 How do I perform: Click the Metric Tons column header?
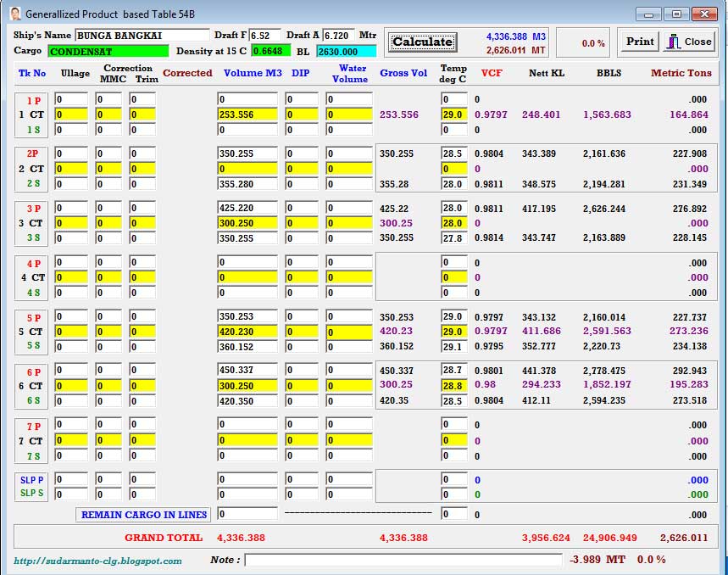point(683,74)
